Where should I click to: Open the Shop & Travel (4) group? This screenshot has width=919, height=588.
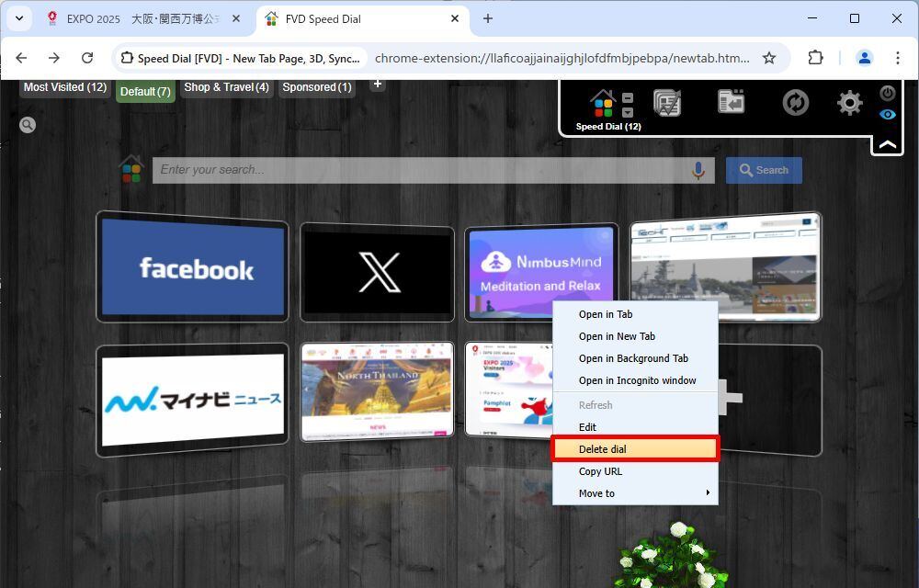click(226, 87)
